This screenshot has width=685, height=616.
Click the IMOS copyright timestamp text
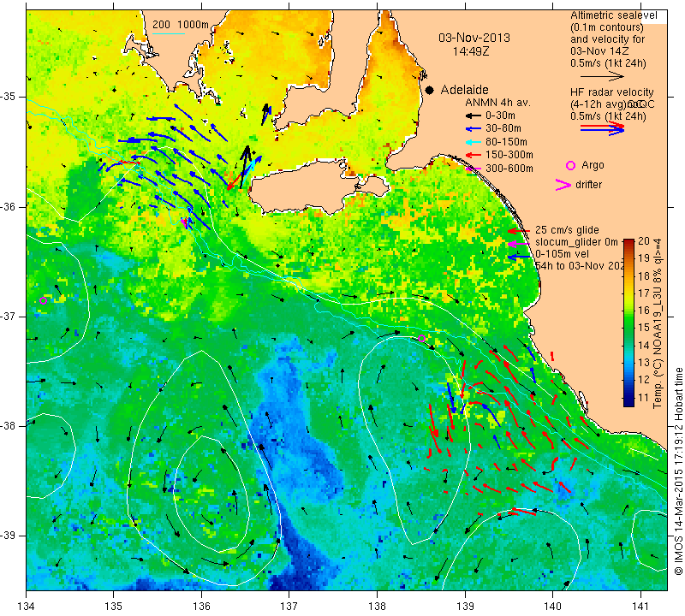coord(678,471)
